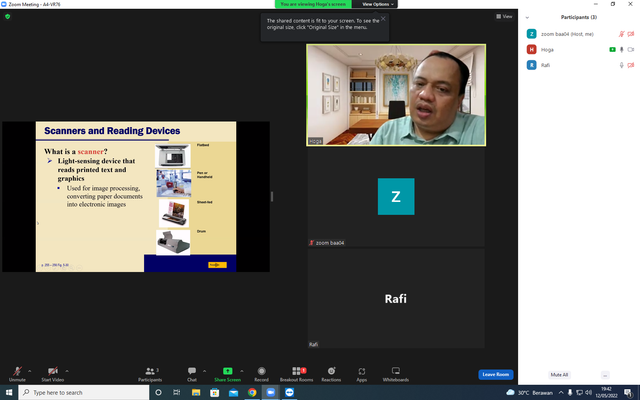
Task: Click the green encryption shield icon
Action: click(7, 16)
